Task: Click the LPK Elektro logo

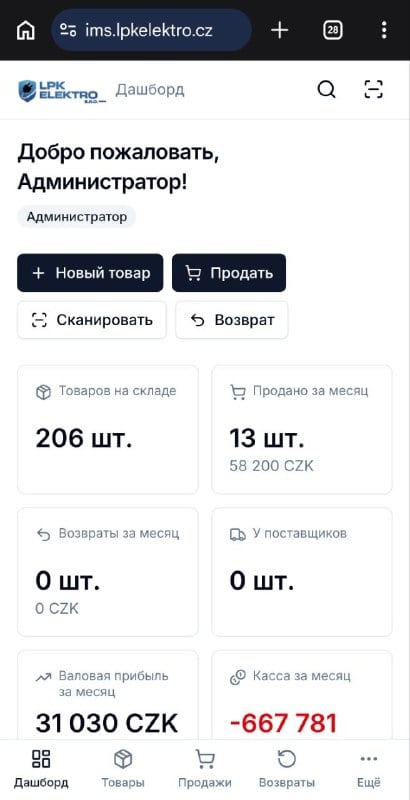Action: 62,91
